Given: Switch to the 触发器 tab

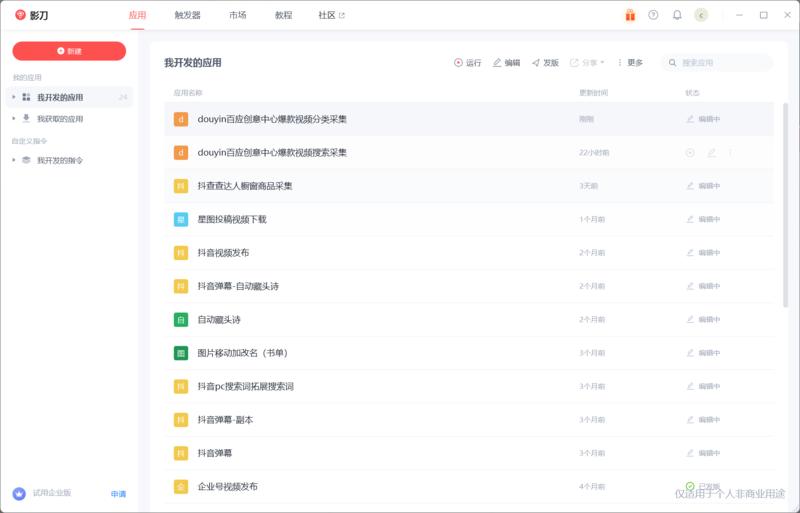Looking at the screenshot, I should click(187, 15).
